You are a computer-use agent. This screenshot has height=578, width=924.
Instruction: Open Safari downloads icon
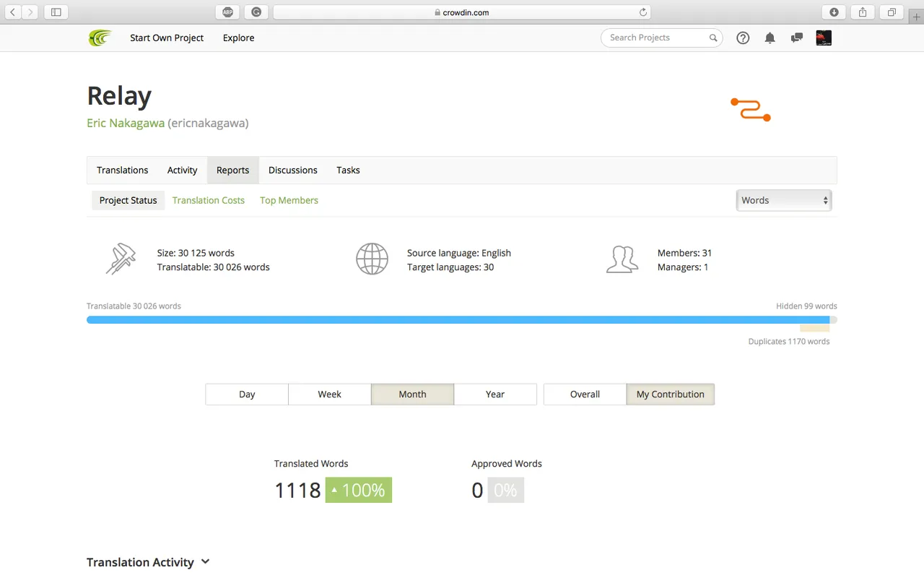[x=834, y=12]
